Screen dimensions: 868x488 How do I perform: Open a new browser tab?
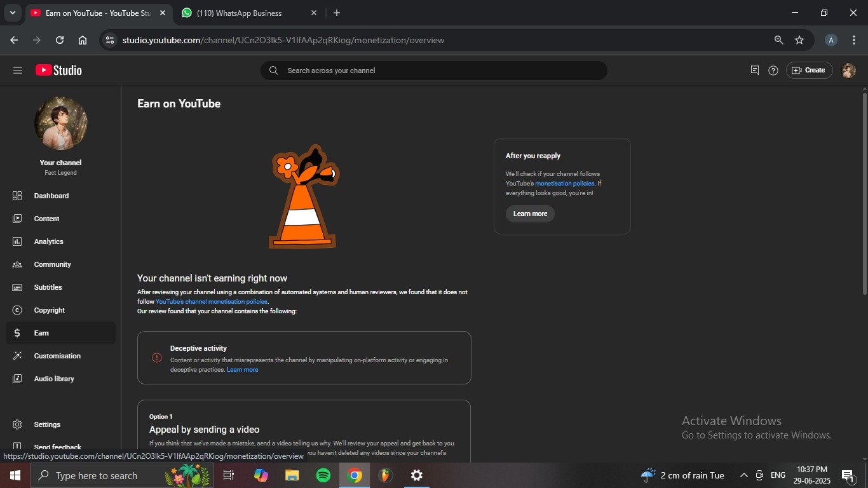pyautogui.click(x=337, y=13)
